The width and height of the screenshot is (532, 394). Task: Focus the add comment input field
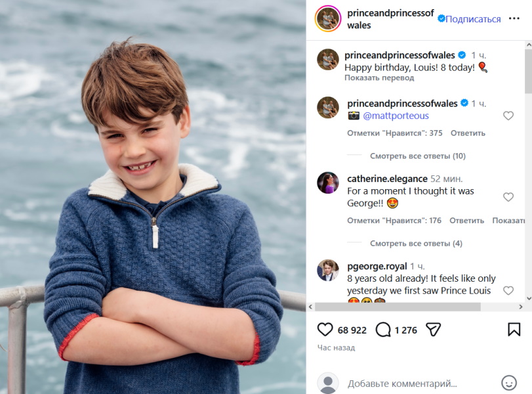(420, 383)
